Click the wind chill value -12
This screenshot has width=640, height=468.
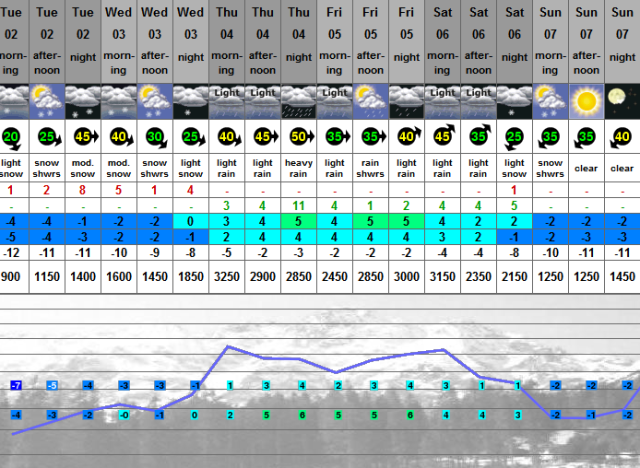point(11,253)
